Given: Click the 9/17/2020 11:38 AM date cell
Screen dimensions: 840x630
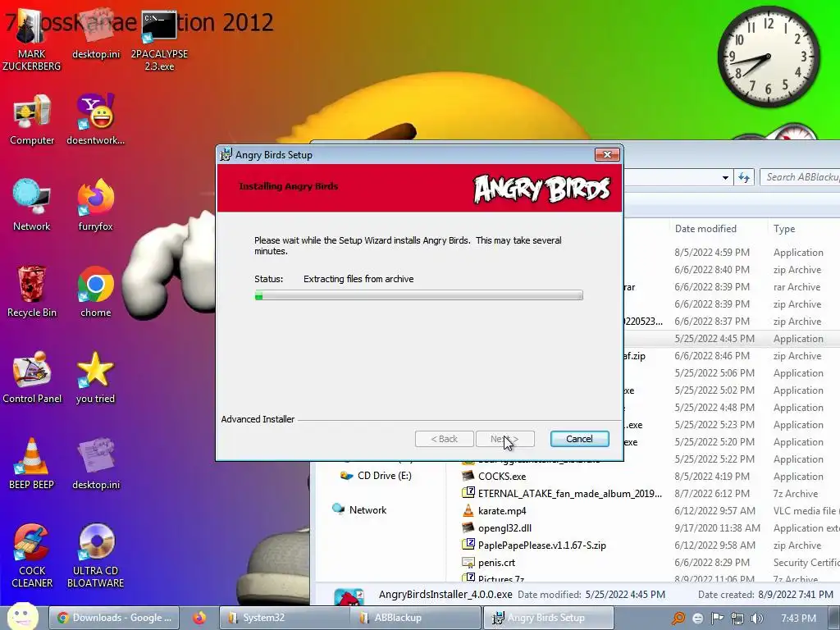Looking at the screenshot, I should pyautogui.click(x=717, y=528).
